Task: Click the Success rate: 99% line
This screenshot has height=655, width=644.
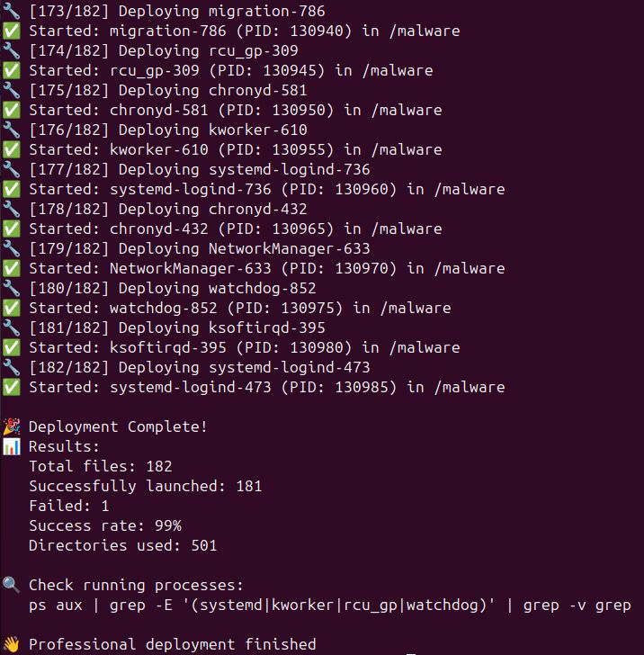Action: click(x=104, y=525)
